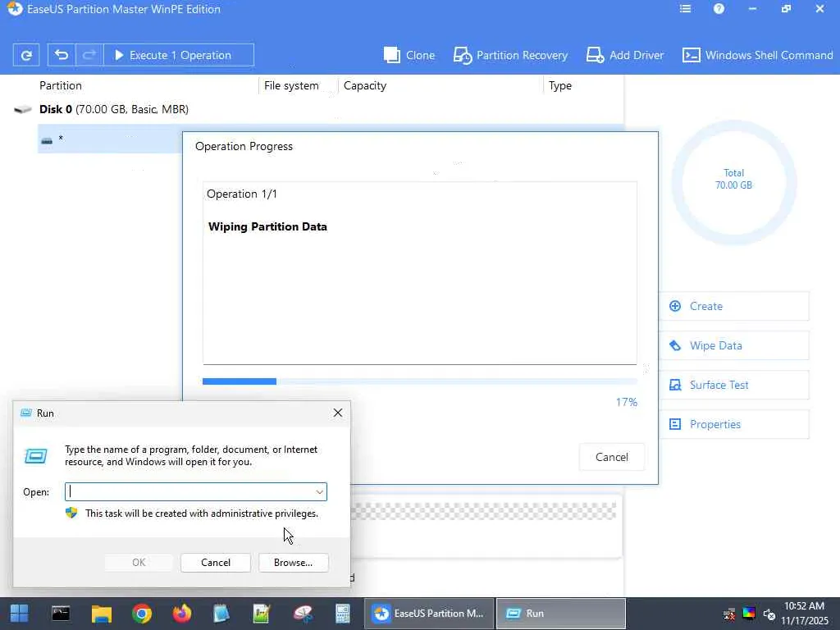Expand the Run dialog Open dropdown arrow
The image size is (840, 630).
point(319,492)
